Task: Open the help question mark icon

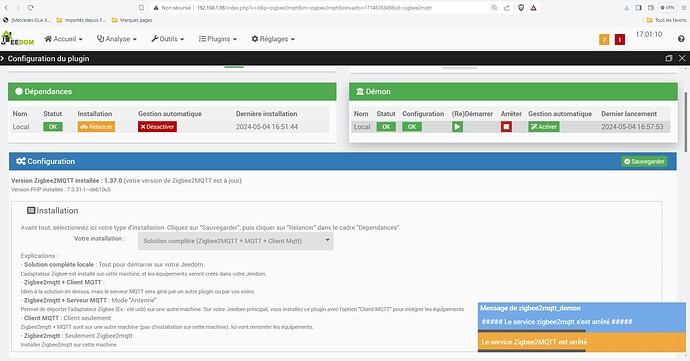Action: point(681,39)
